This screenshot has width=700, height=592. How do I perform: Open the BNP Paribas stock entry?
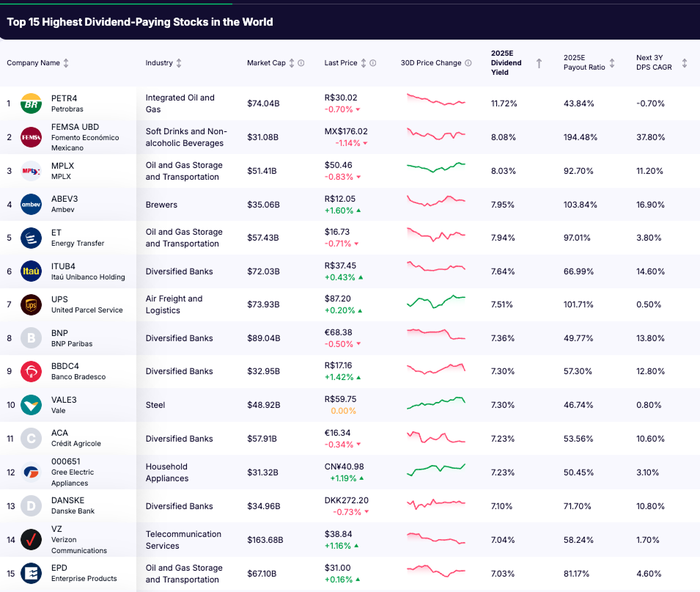tap(73, 338)
